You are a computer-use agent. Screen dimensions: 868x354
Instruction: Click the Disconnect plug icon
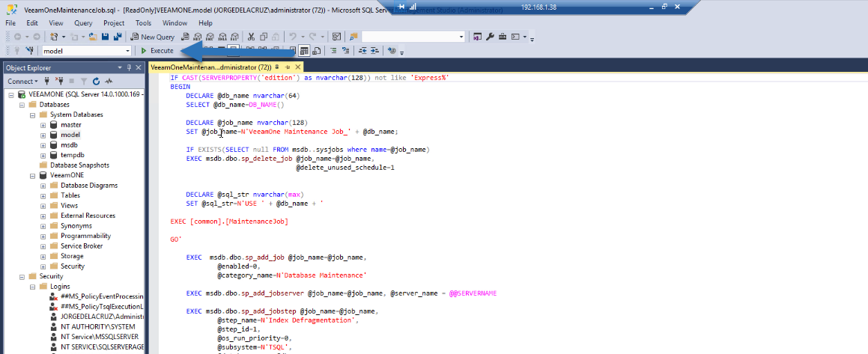[58, 82]
